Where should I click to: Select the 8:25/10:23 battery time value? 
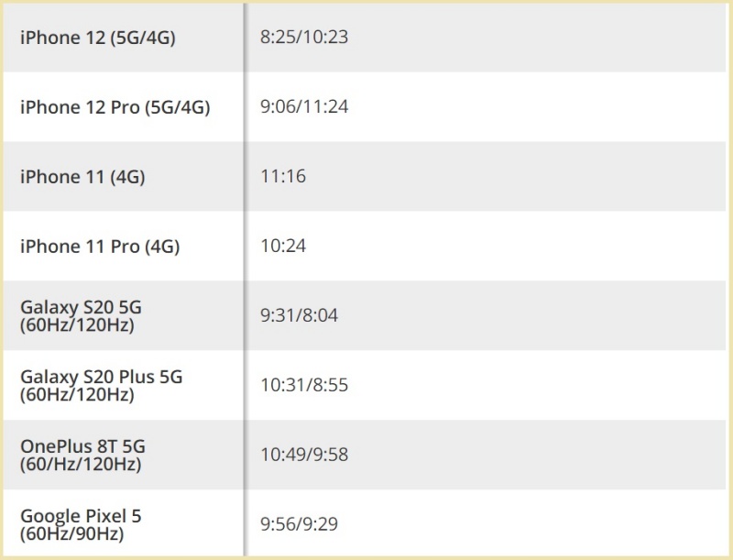point(304,38)
